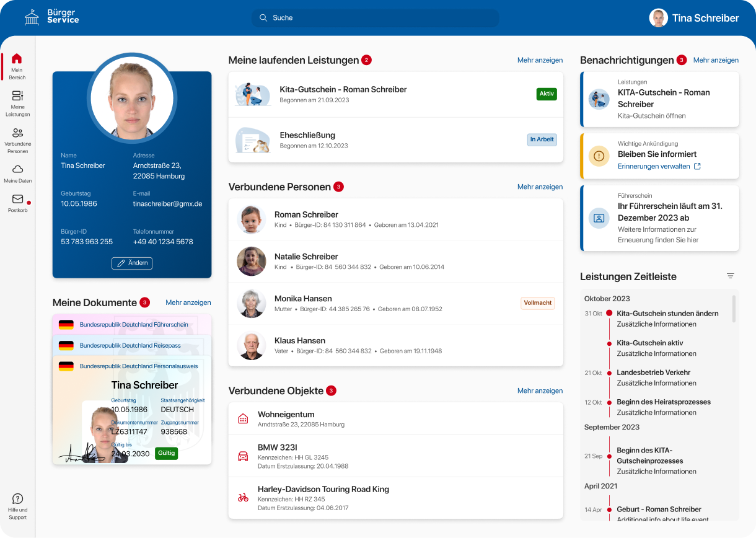Click the search magnifier icon

click(263, 18)
